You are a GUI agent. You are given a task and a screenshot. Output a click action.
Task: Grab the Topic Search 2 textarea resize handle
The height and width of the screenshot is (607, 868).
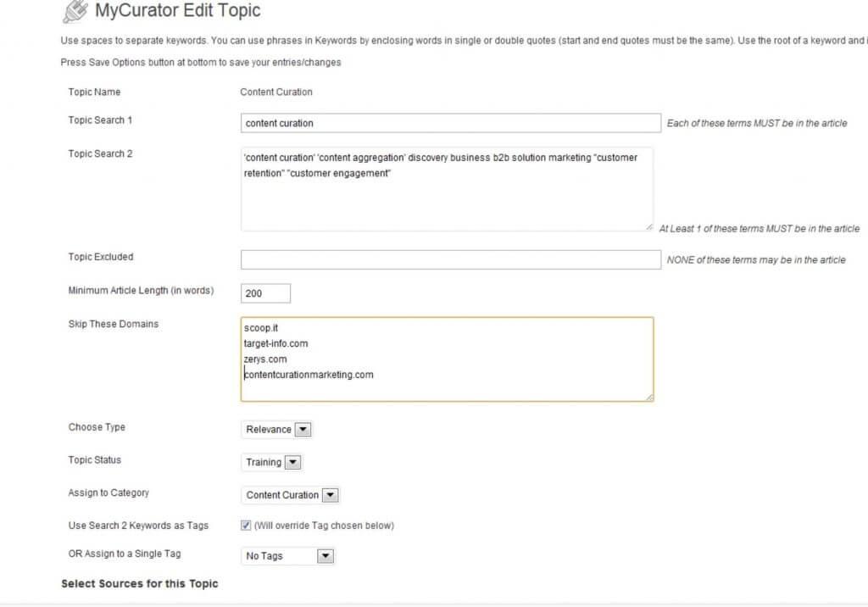point(648,226)
